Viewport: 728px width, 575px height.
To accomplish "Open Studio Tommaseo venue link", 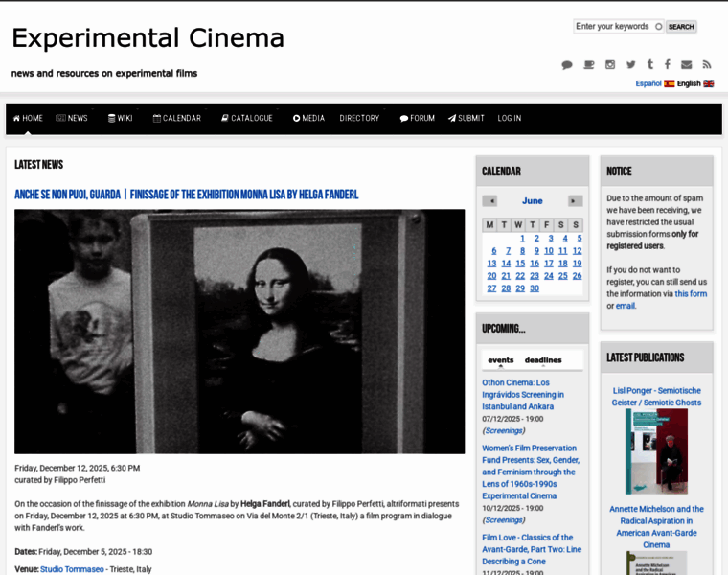I will click(72, 569).
